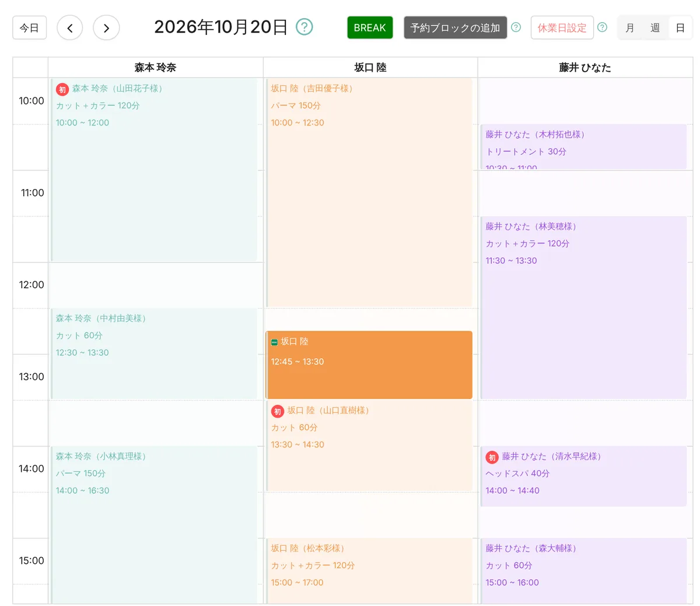Image resolution: width=700 pixels, height=606 pixels.
Task: Open help icon next to 休業日設定
Action: (x=603, y=27)
